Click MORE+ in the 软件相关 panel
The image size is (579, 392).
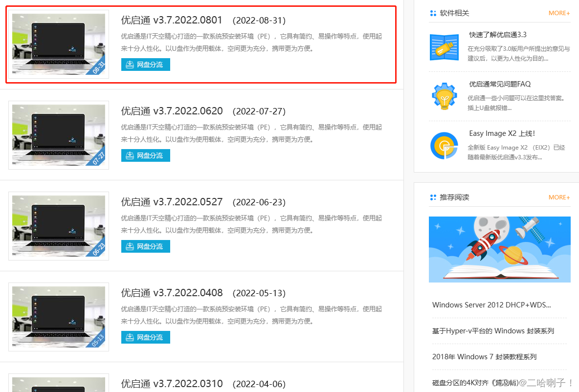pos(559,13)
